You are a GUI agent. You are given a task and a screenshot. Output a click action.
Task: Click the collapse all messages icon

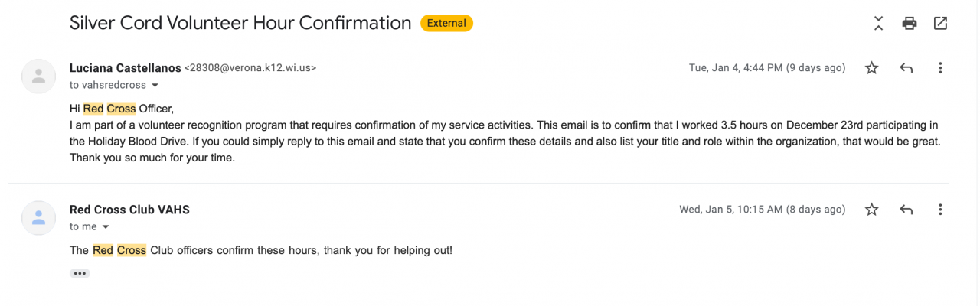(x=878, y=24)
